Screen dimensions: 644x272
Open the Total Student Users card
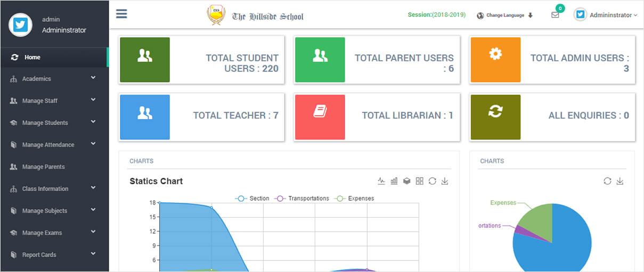(x=201, y=60)
